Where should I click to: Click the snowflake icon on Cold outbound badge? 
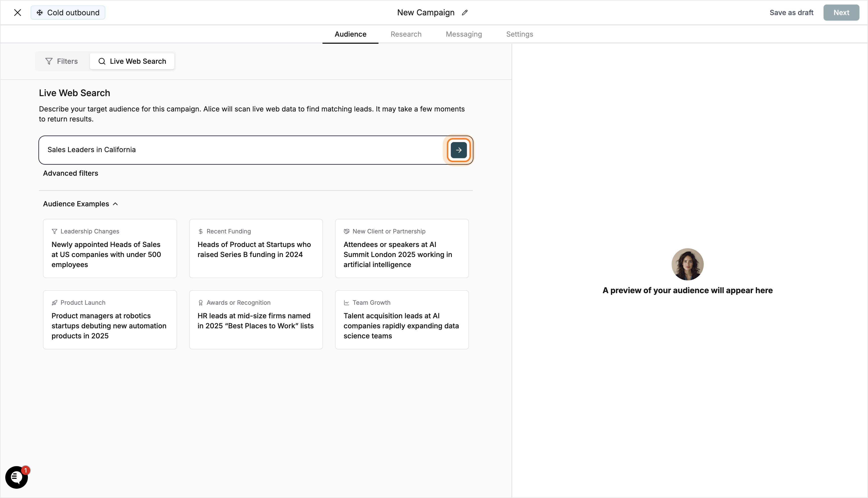(x=39, y=12)
